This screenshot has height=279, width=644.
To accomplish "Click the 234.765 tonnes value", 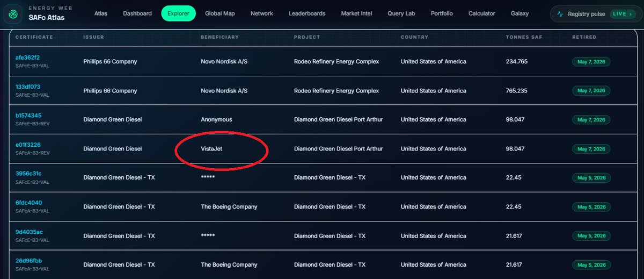I will tap(517, 62).
